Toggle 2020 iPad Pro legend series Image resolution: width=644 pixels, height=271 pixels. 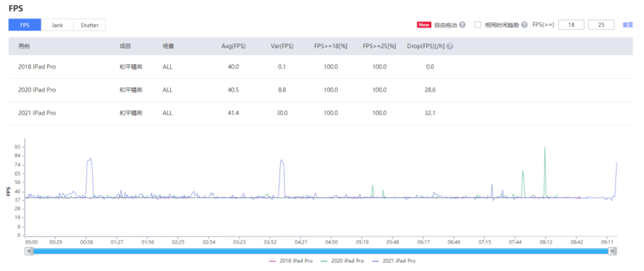[342, 261]
